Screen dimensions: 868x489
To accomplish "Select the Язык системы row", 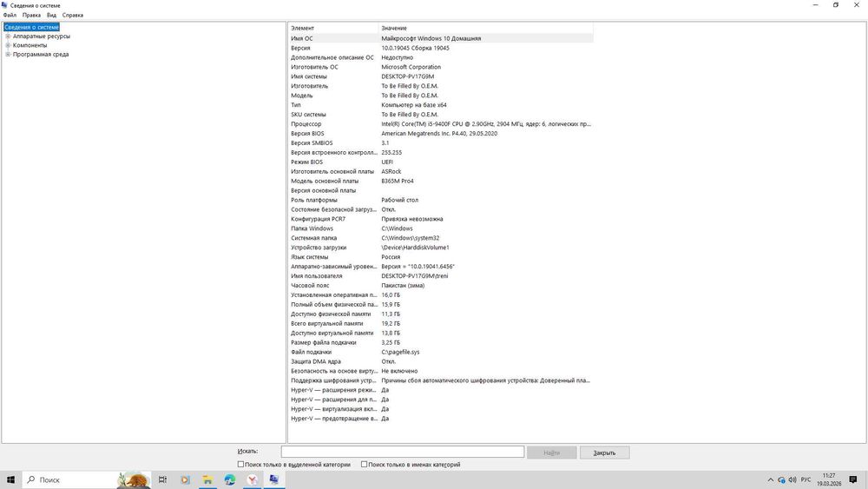I will 441,257.
